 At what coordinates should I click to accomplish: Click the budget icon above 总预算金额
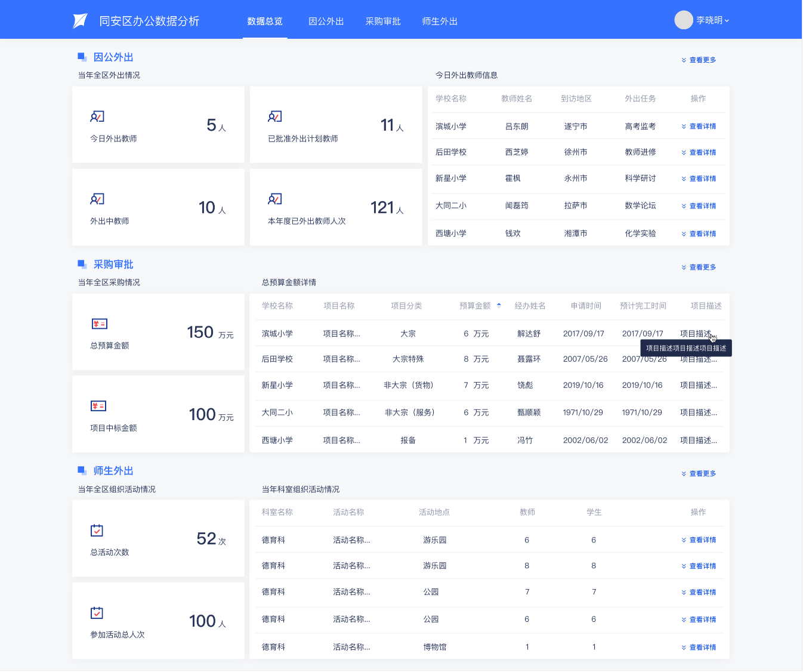pos(99,323)
